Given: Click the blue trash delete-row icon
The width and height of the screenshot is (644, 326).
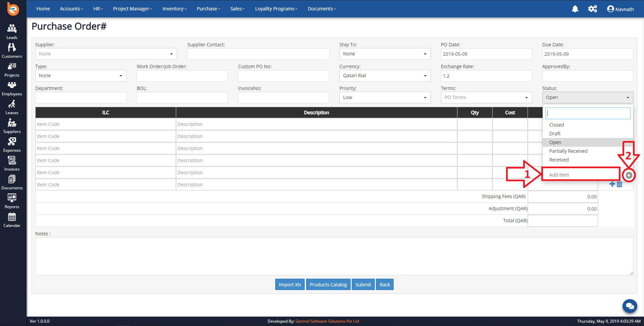Looking at the screenshot, I should pos(620,184).
